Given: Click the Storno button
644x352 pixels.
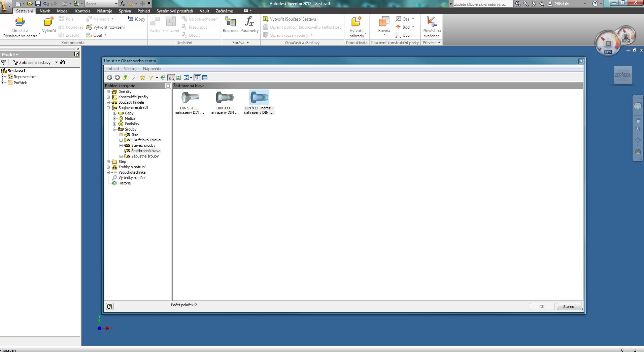Looking at the screenshot, I should coord(569,306).
